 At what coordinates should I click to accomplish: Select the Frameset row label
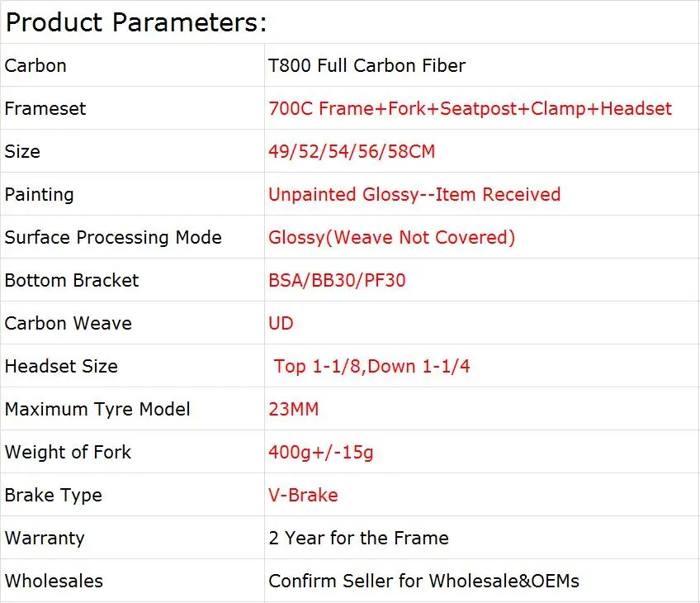coord(45,109)
